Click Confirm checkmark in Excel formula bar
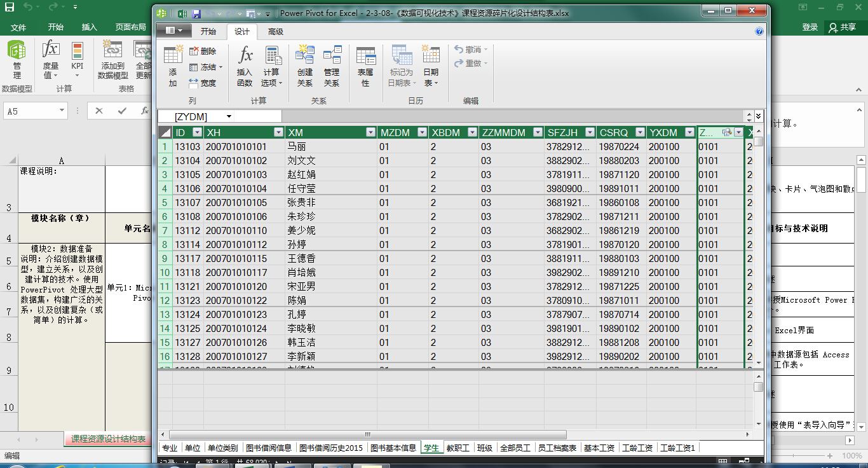The height and width of the screenshot is (468, 868). [x=122, y=111]
